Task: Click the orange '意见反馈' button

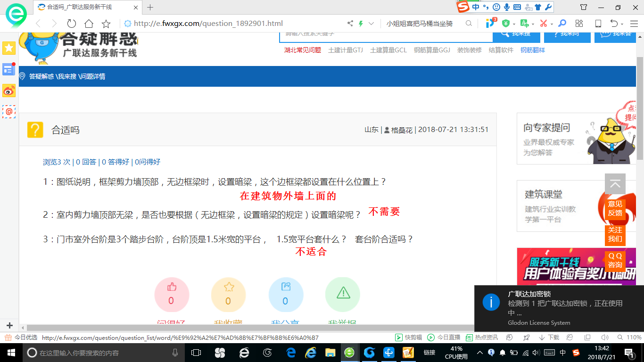Action: (615, 208)
